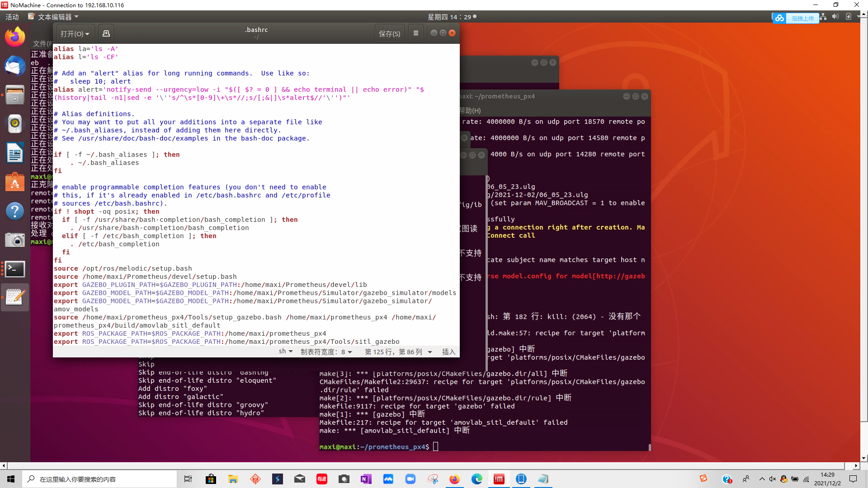Open the 文本编辑器 application menu
Image resolution: width=868 pixels, height=488 pixels.
point(53,17)
